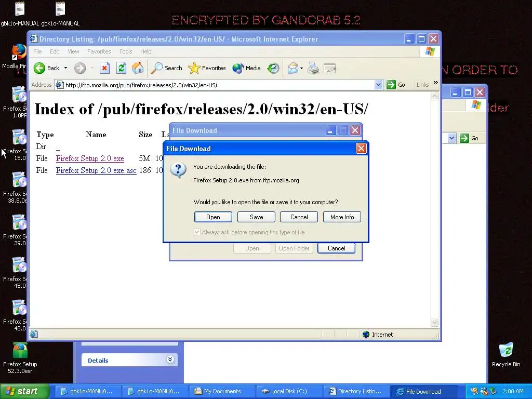Expand the Details panel chevron
This screenshot has width=532, height=399.
point(170,360)
